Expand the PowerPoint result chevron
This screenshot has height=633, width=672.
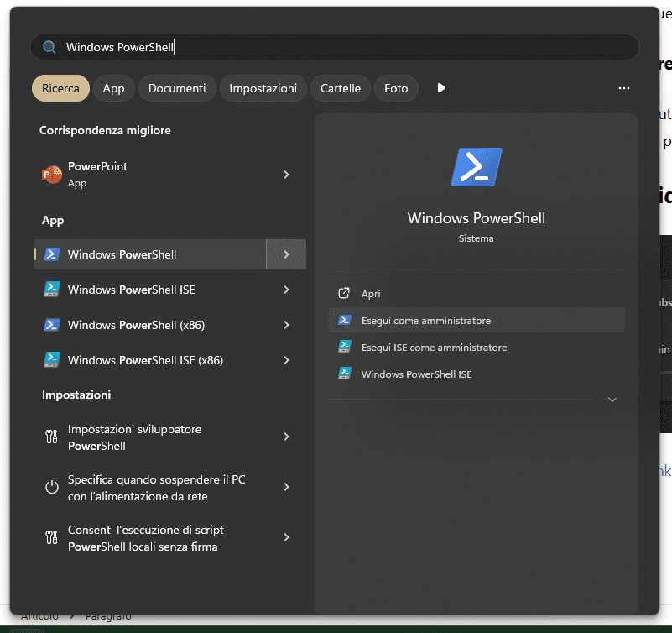pyautogui.click(x=286, y=175)
